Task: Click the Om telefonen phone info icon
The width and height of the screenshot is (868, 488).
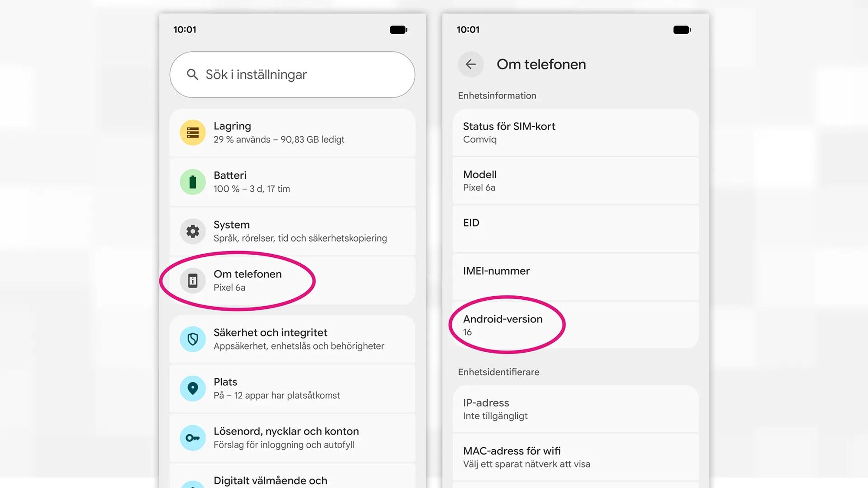Action: click(193, 281)
